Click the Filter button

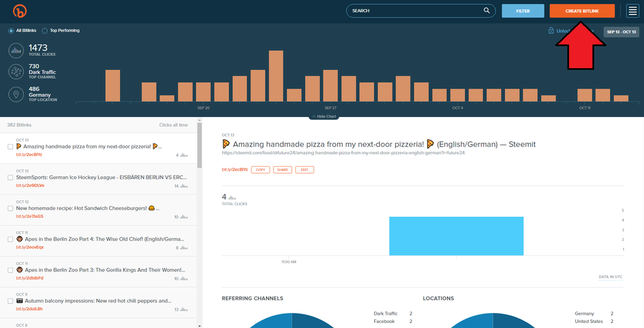pyautogui.click(x=523, y=11)
